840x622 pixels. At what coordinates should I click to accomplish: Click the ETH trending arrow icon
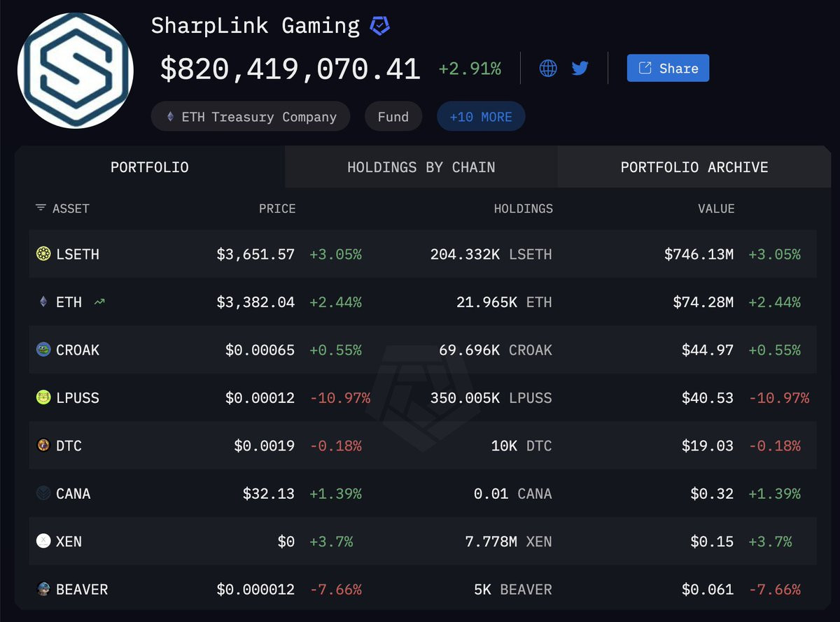coord(99,302)
